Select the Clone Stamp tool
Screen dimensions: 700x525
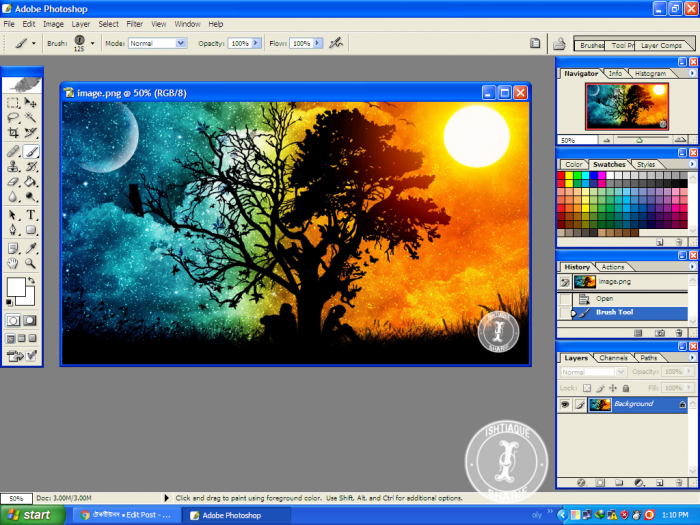click(13, 167)
